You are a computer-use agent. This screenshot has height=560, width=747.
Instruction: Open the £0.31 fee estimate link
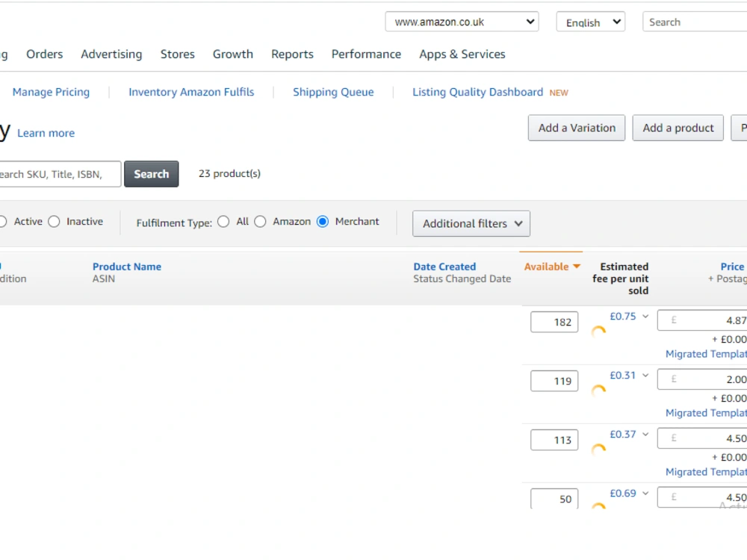[x=623, y=376]
